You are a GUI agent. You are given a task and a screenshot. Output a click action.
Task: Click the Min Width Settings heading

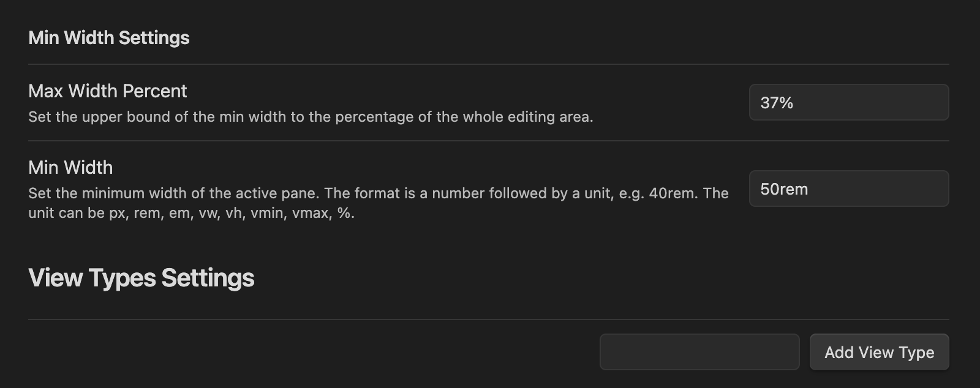tap(109, 38)
